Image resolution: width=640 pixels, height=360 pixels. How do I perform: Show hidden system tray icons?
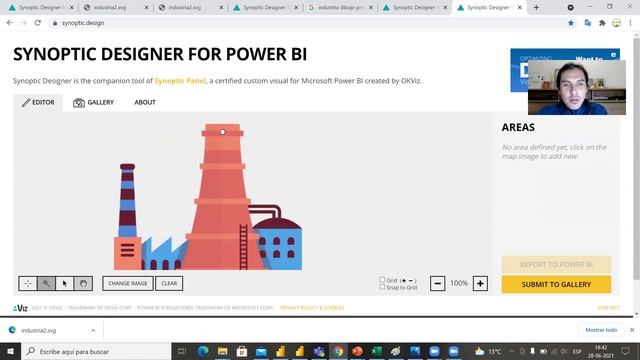pyautogui.click(x=511, y=351)
